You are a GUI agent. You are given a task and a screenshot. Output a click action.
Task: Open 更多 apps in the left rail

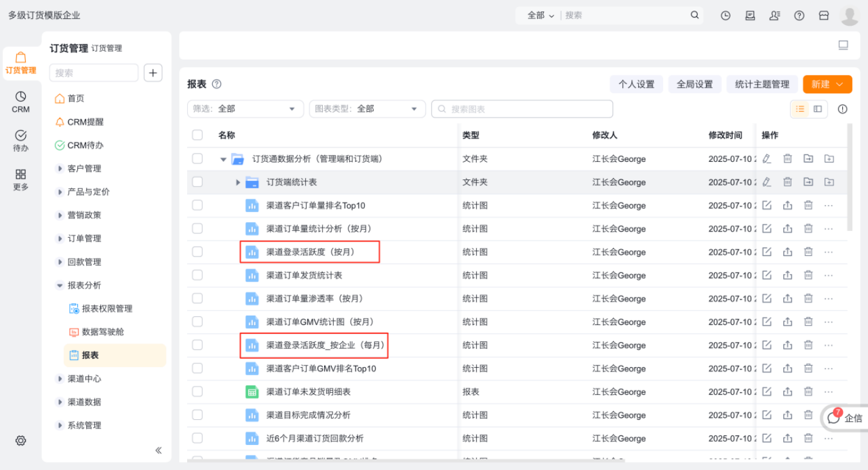[21, 179]
